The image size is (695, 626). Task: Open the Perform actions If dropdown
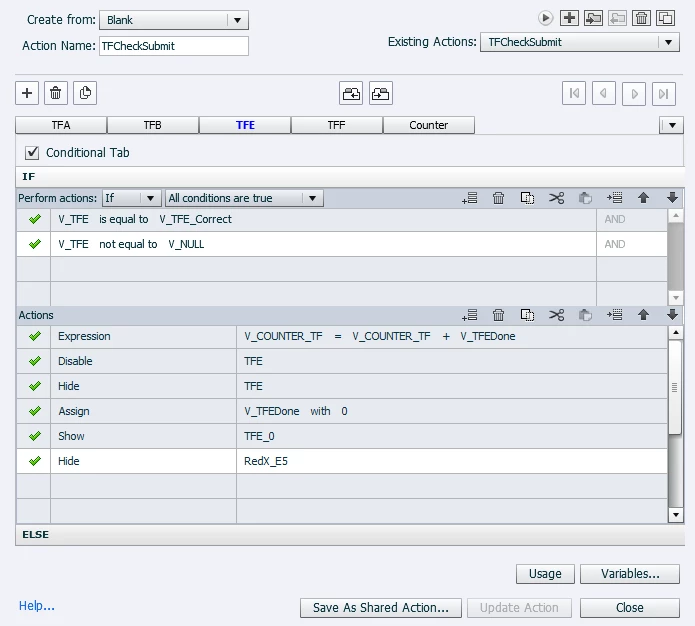131,198
